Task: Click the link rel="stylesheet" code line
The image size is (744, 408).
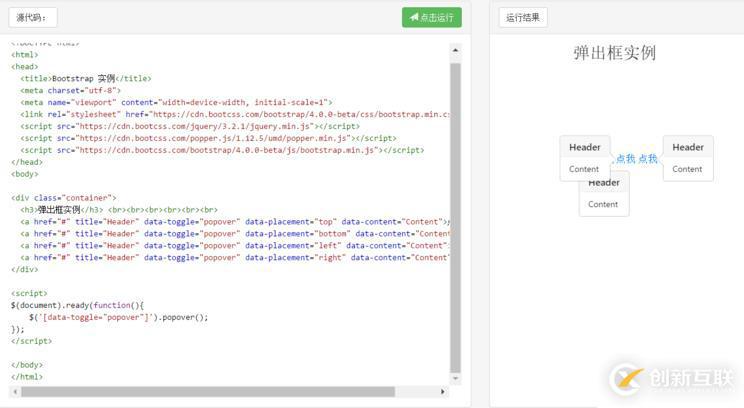Action: (x=235, y=114)
